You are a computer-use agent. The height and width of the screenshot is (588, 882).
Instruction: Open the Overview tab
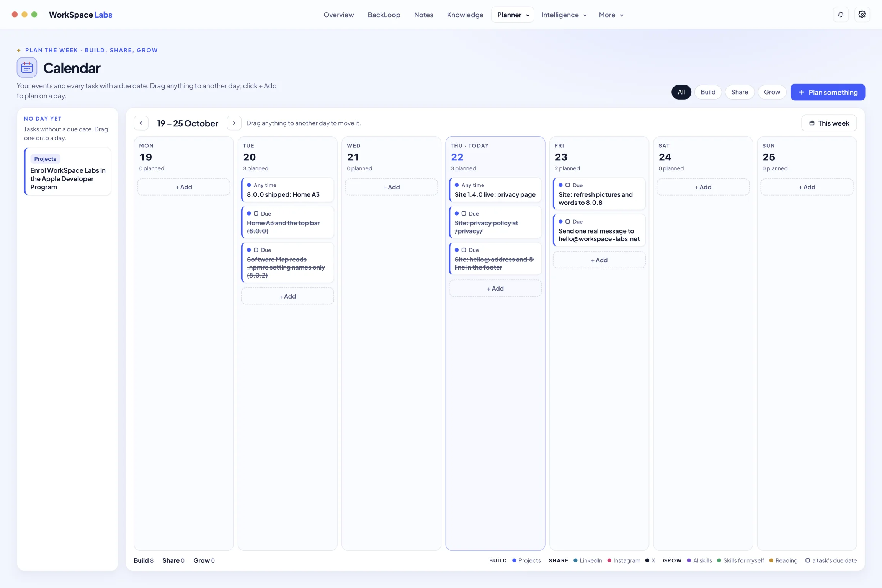click(x=338, y=15)
